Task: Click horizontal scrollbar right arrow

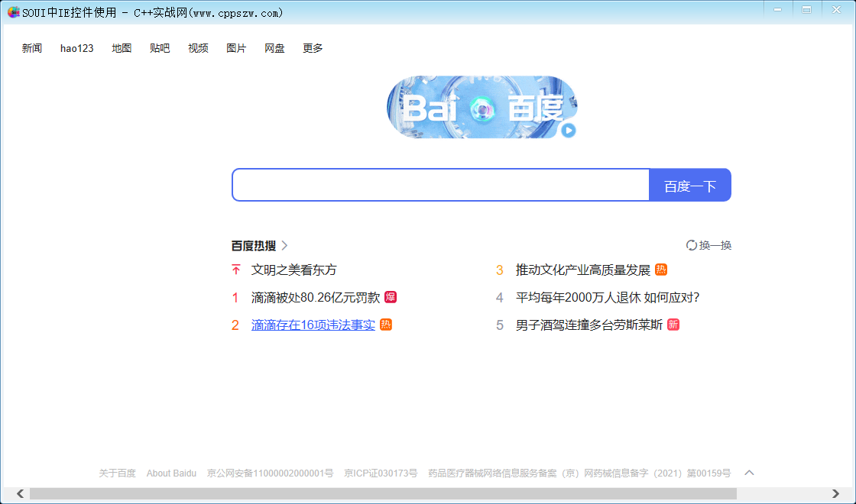Action: click(x=835, y=493)
